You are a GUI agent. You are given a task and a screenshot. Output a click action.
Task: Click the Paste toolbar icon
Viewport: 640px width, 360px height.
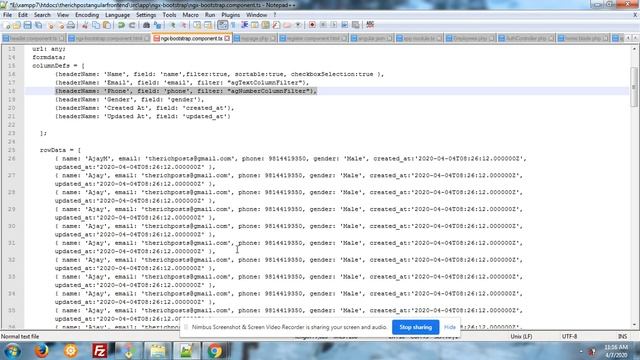[x=107, y=25]
